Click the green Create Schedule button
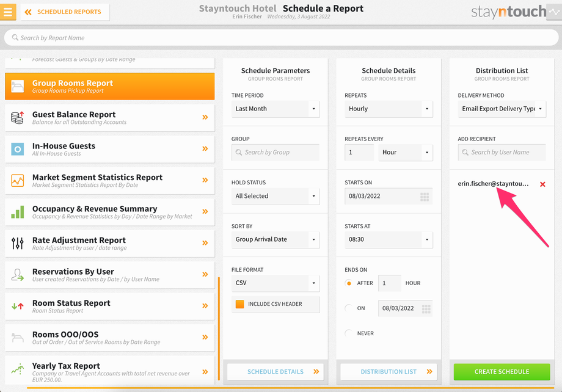This screenshot has height=392, width=562. (502, 372)
